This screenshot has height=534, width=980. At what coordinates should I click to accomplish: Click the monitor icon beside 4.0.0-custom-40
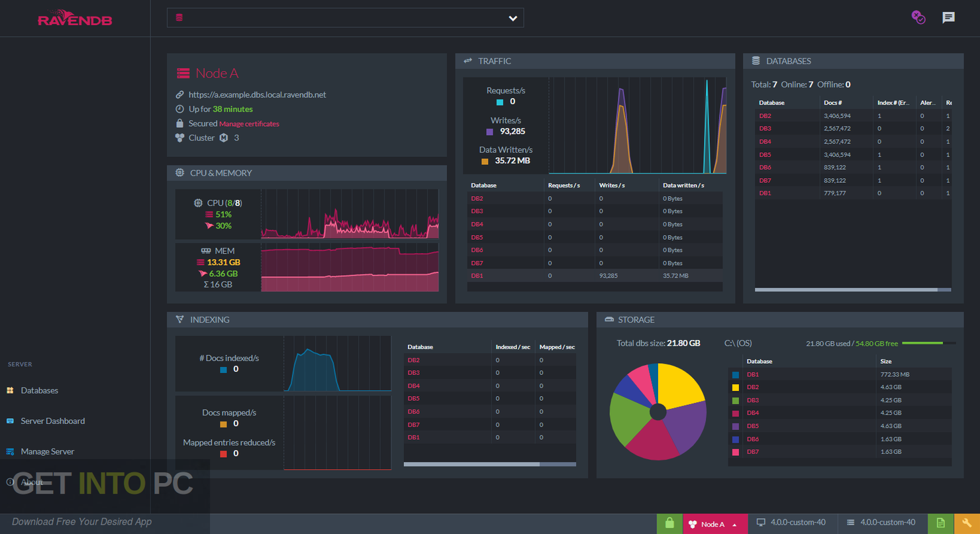click(x=761, y=523)
